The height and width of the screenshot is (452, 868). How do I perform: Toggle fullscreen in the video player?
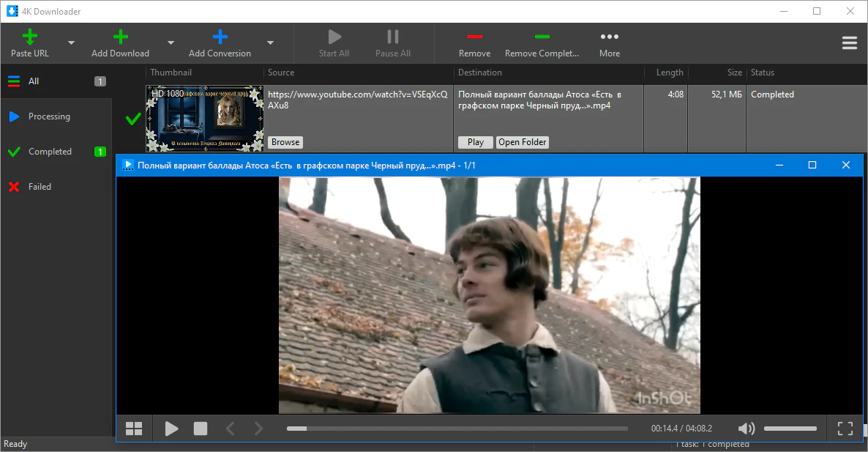tap(845, 428)
